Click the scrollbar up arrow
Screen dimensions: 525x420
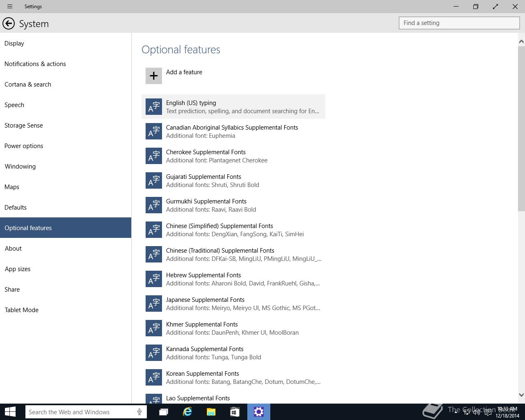521,41
